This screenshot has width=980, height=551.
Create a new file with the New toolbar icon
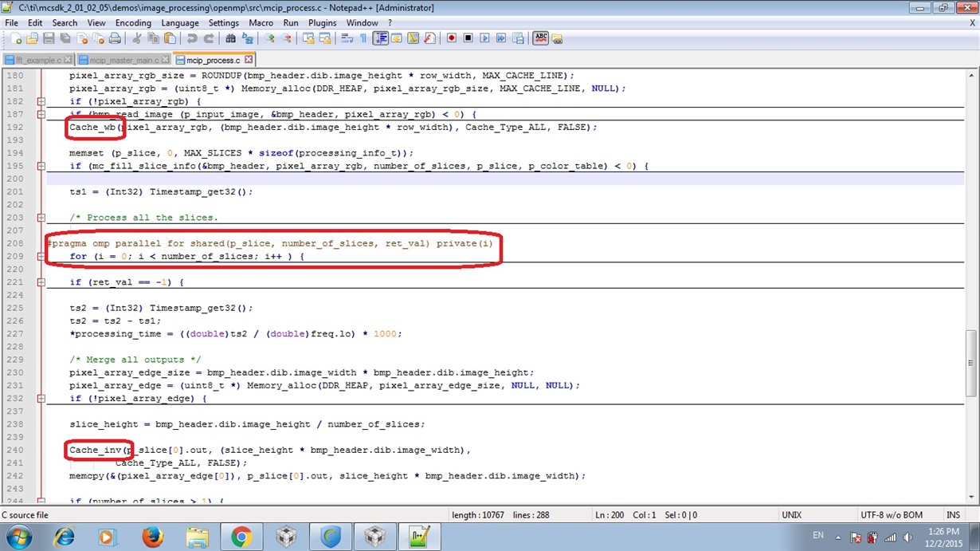pos(16,38)
